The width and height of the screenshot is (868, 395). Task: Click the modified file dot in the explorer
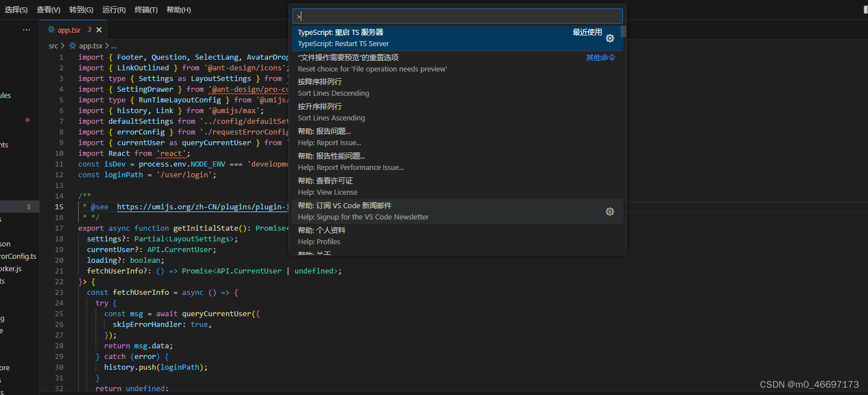[x=28, y=120]
